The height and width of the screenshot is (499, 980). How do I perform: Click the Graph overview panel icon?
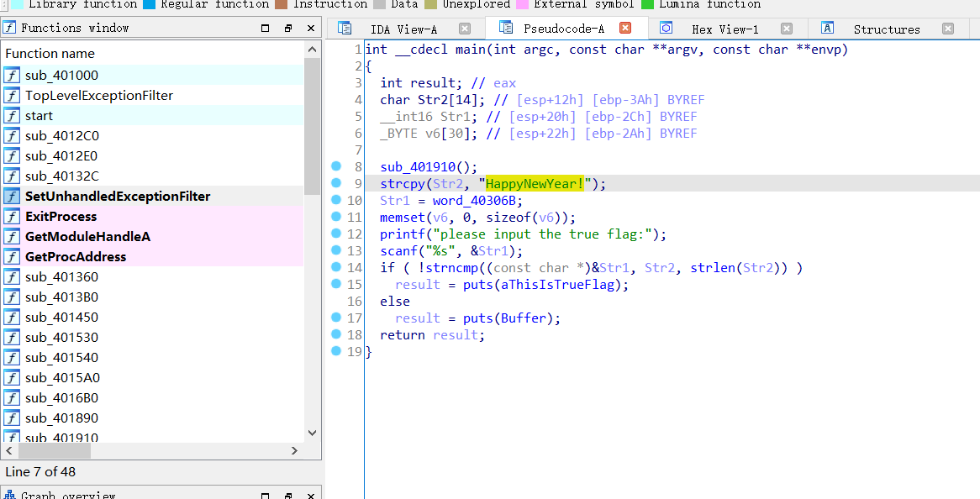10,495
